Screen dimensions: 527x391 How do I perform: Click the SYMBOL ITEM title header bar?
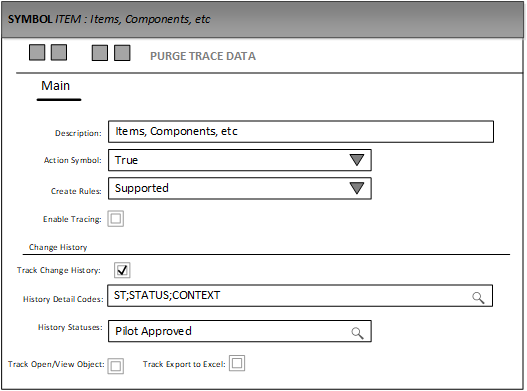tap(263, 19)
